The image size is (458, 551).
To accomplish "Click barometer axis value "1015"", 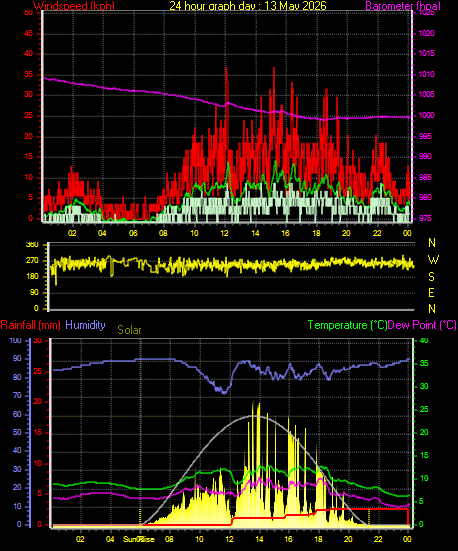I will click(427, 53).
